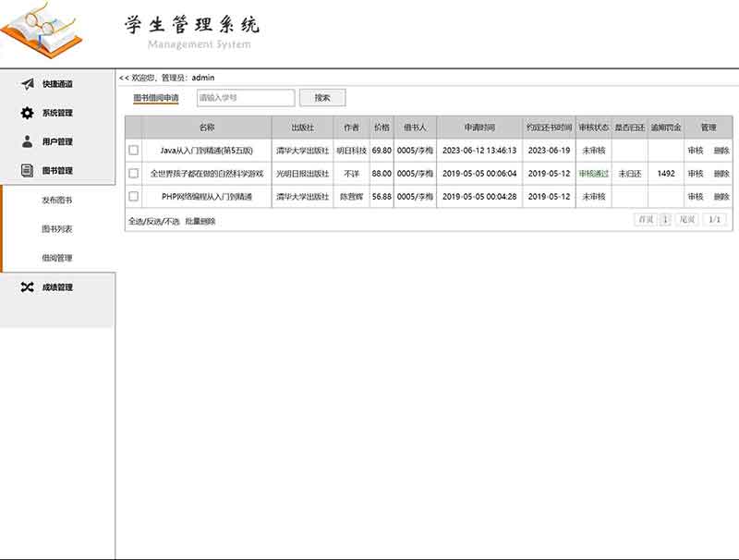Expand the 系统管理 sidebar section
The image size is (739, 560).
57,113
